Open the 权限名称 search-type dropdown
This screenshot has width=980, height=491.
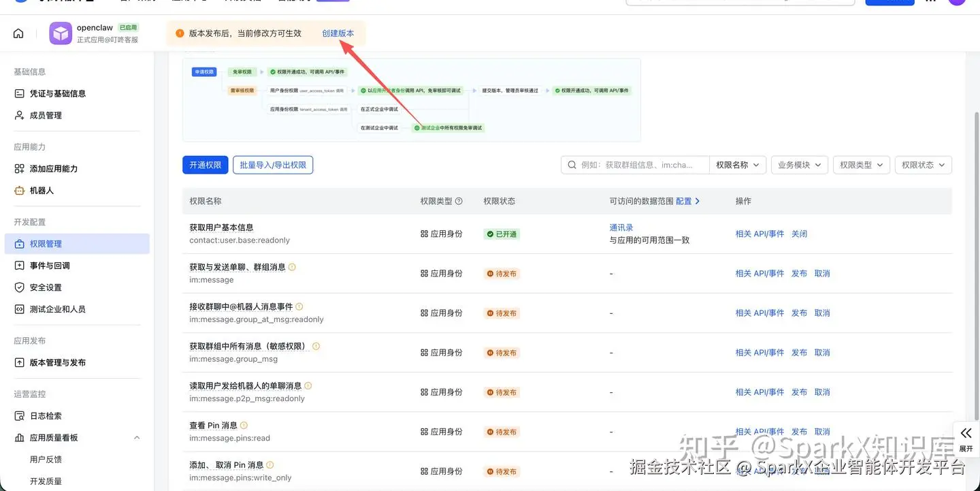(738, 165)
